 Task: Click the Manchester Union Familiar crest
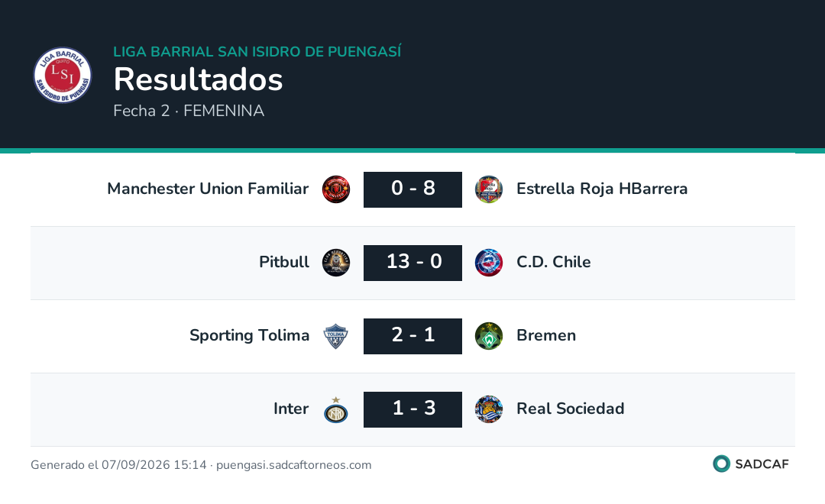click(x=336, y=189)
